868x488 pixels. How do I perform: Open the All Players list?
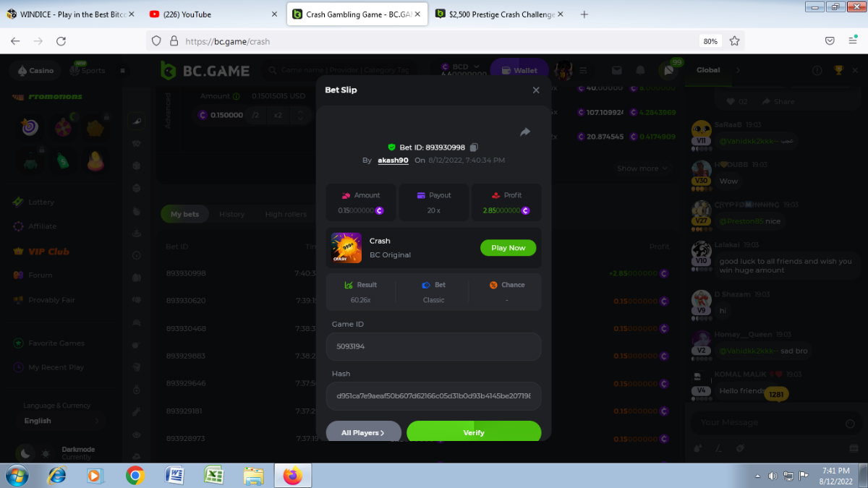363,432
